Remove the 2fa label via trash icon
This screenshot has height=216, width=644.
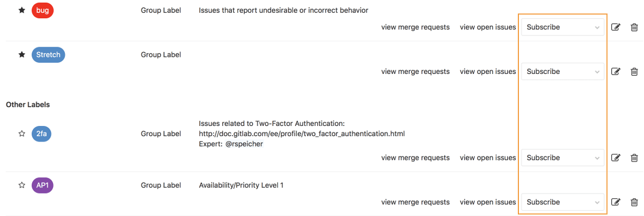click(x=634, y=158)
